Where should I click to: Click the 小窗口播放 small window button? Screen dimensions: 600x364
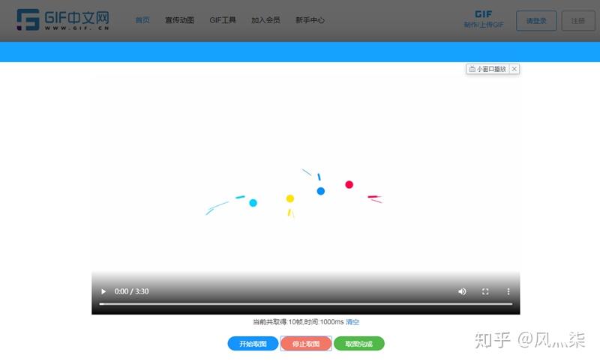tap(488, 69)
